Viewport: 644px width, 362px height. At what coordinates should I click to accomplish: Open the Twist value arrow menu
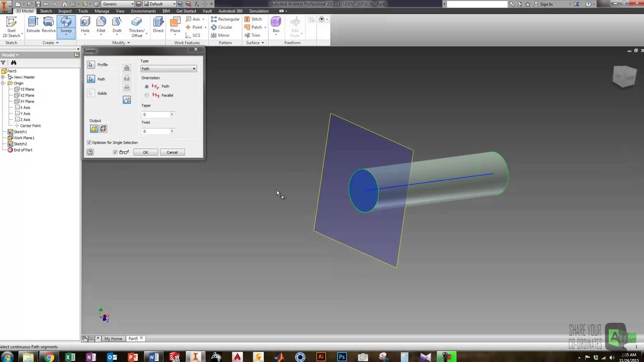pos(172,132)
